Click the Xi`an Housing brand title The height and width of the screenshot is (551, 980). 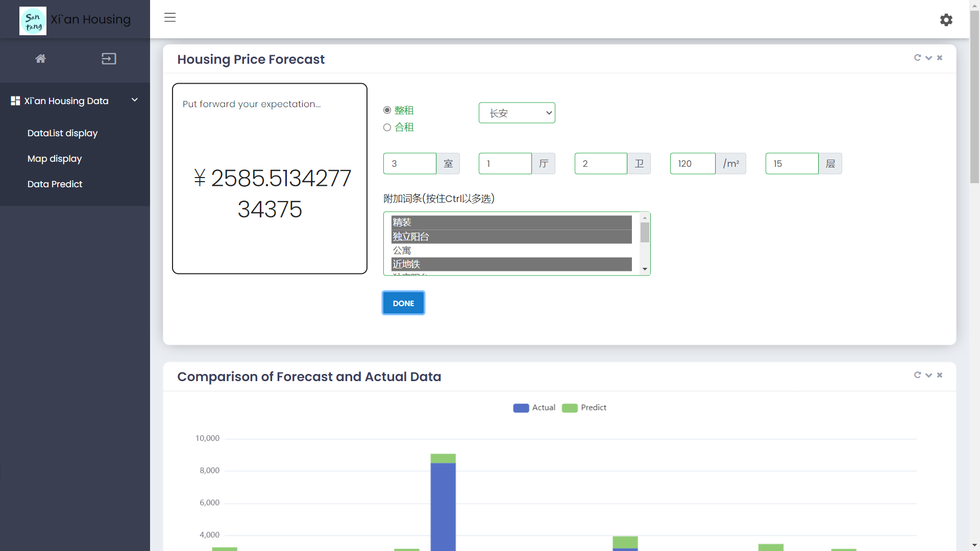[91, 19]
